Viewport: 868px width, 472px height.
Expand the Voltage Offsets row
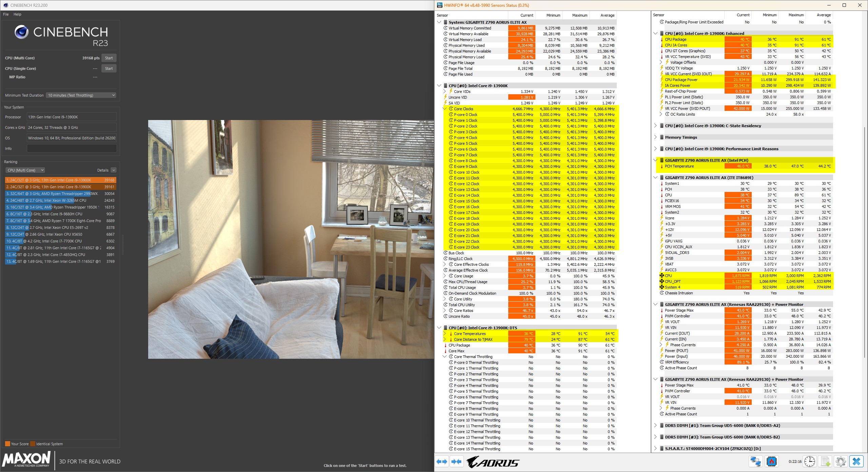click(x=661, y=62)
